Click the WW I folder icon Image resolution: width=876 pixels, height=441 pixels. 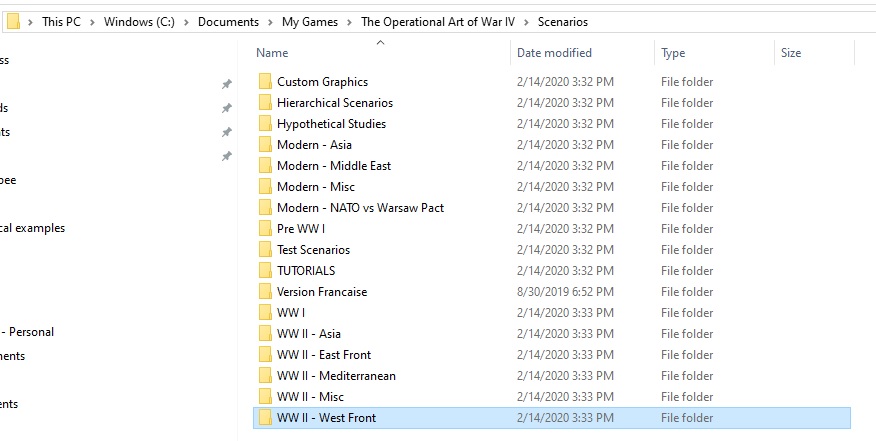(265, 312)
